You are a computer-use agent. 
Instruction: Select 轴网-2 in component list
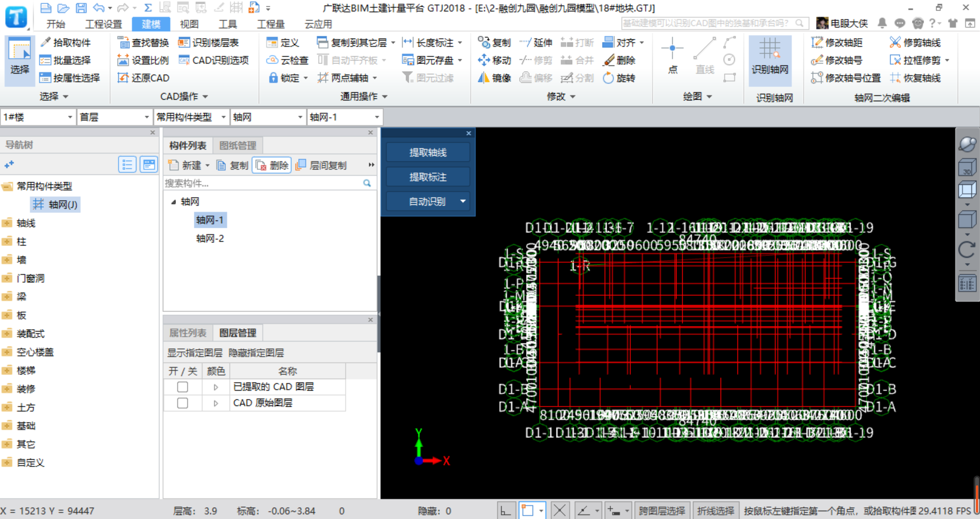pos(210,239)
